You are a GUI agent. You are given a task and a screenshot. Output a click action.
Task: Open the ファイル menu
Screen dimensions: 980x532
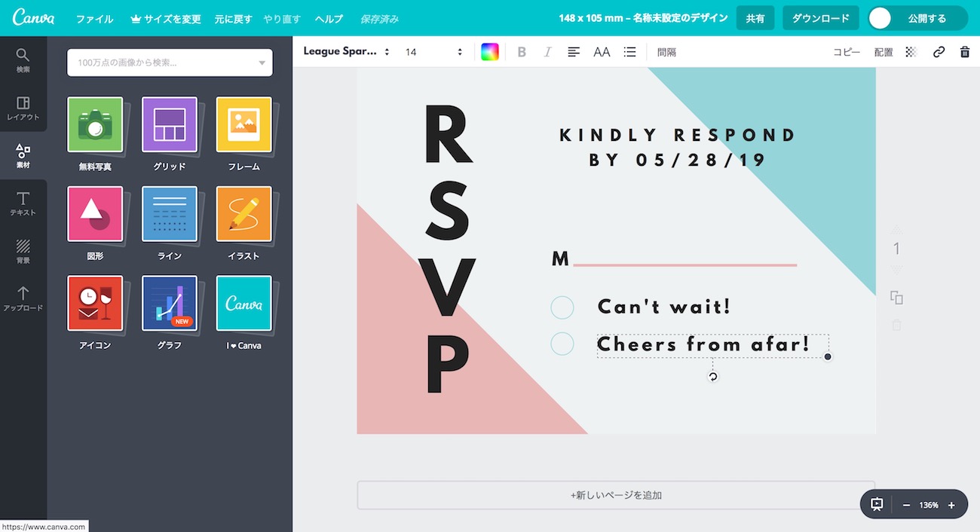(94, 19)
